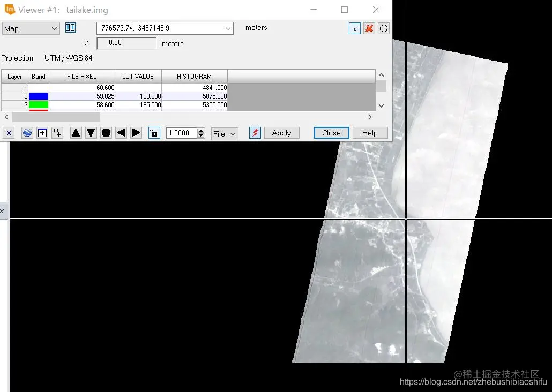Select the histogram cell 4841.000

pyautogui.click(x=195, y=88)
